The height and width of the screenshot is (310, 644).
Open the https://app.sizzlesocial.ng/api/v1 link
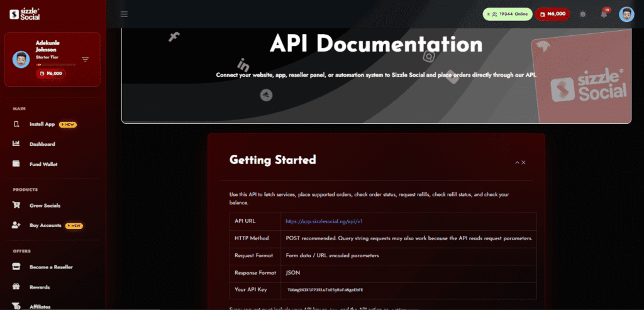[x=324, y=221]
